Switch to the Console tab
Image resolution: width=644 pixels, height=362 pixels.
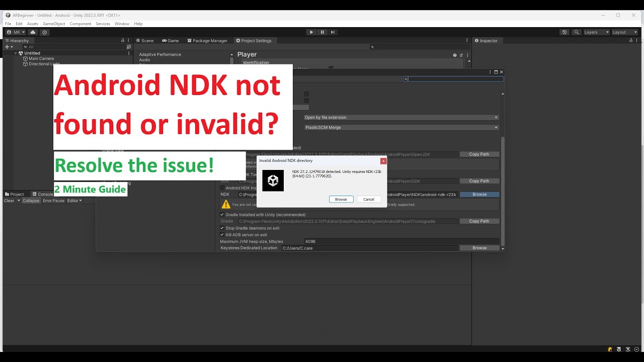coord(43,194)
